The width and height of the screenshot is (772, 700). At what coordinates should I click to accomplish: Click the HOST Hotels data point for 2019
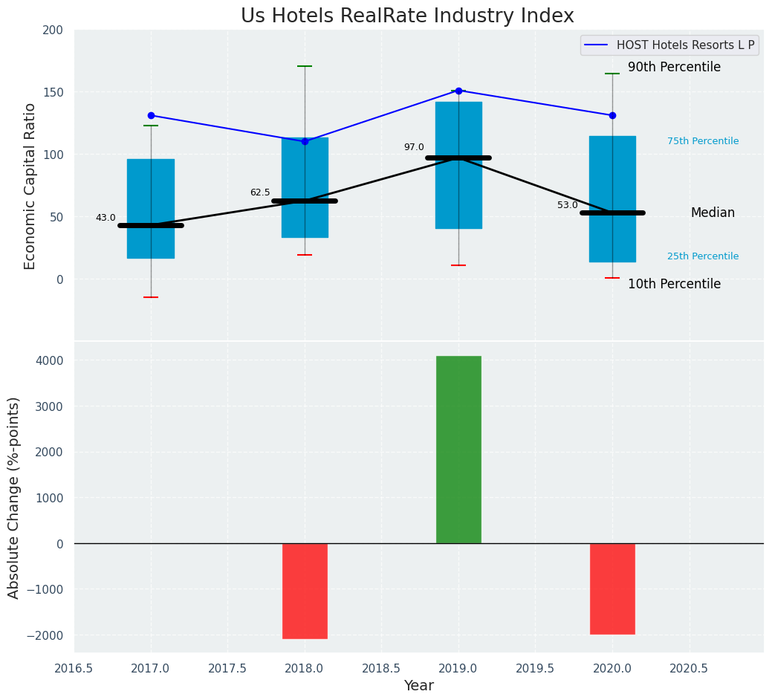tap(458, 91)
